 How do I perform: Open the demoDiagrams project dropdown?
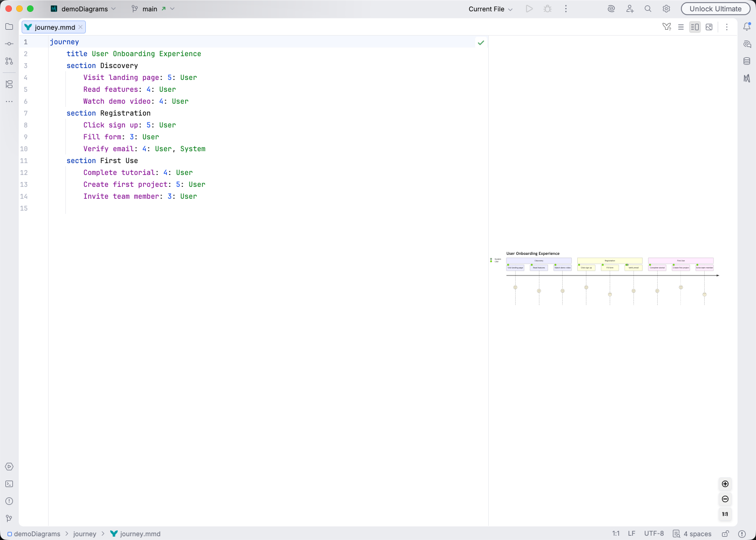pyautogui.click(x=84, y=9)
